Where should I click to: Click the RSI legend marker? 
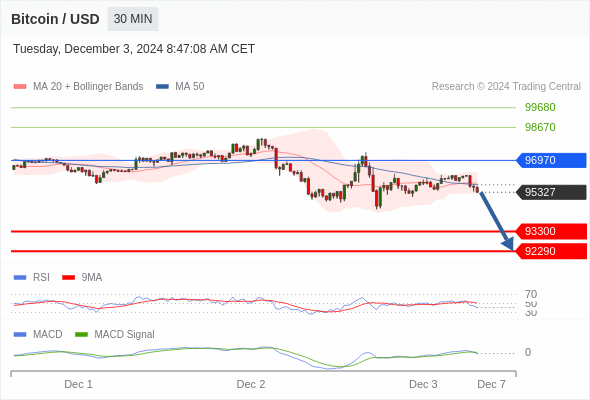pyautogui.click(x=20, y=277)
